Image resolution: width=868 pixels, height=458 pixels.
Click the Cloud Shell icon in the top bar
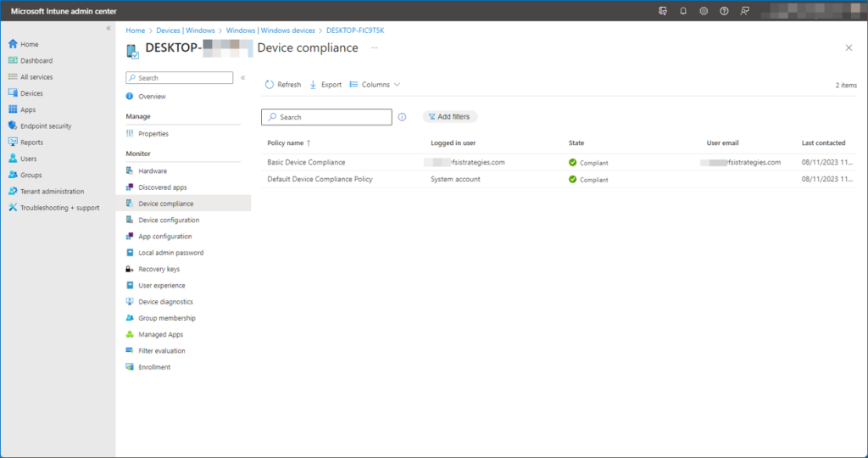[663, 11]
